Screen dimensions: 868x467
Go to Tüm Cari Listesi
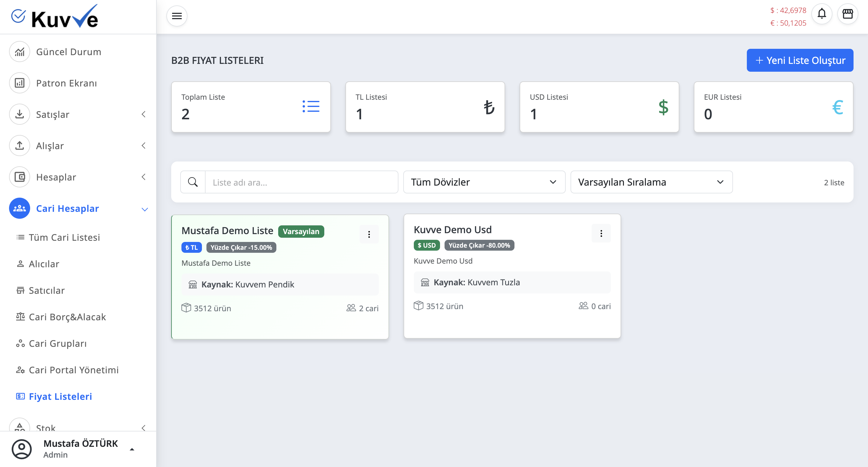(64, 237)
